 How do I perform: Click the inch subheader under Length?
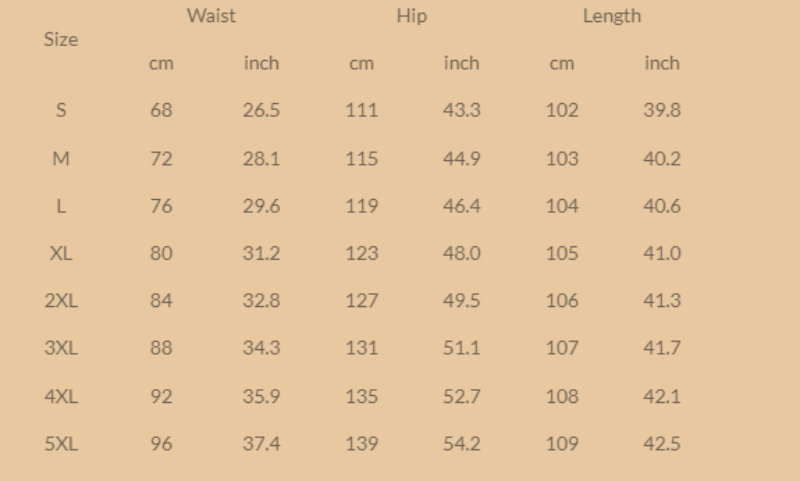click(661, 63)
